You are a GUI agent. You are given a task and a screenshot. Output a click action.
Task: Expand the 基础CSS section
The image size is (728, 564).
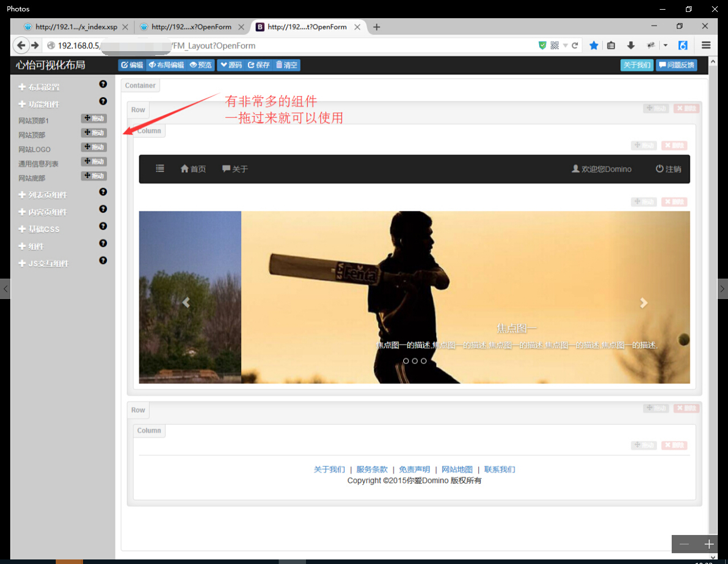(x=39, y=229)
